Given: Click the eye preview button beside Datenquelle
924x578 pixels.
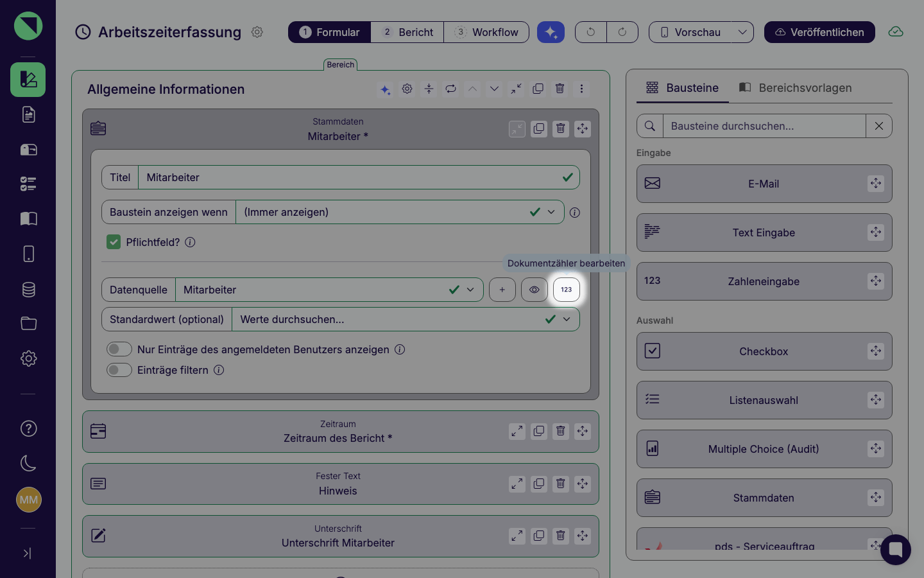Looking at the screenshot, I should [534, 290].
